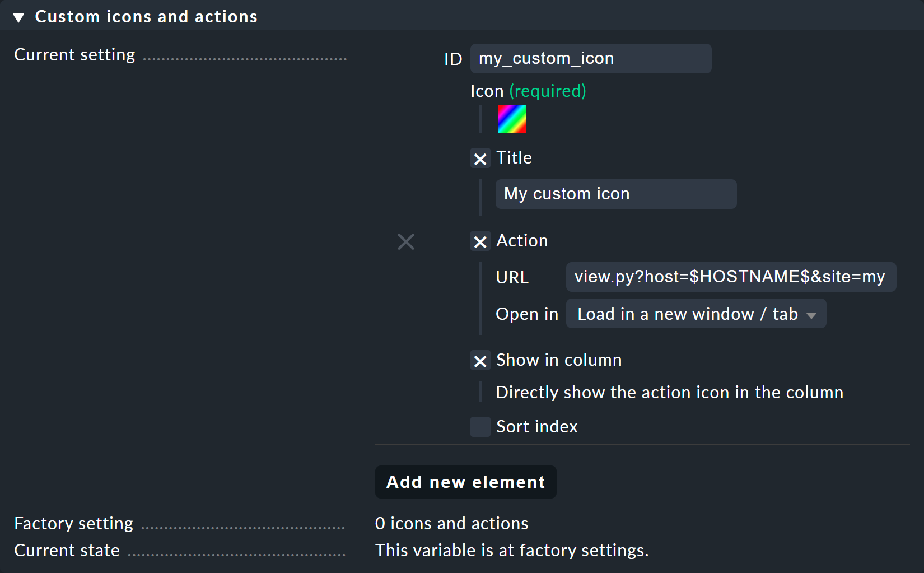This screenshot has height=573, width=924.
Task: Click inside the URL field
Action: coord(730,277)
